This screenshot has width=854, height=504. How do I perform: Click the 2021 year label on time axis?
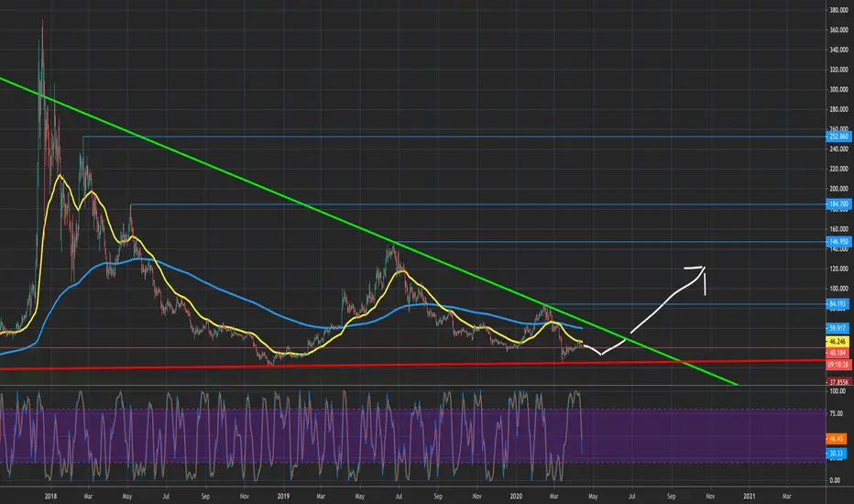(x=750, y=497)
